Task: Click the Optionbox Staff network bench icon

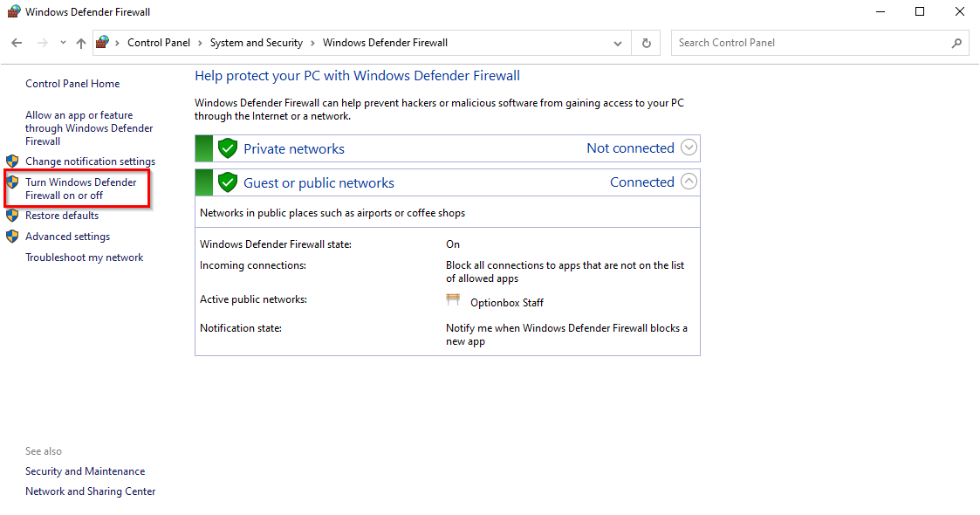Action: coord(453,300)
